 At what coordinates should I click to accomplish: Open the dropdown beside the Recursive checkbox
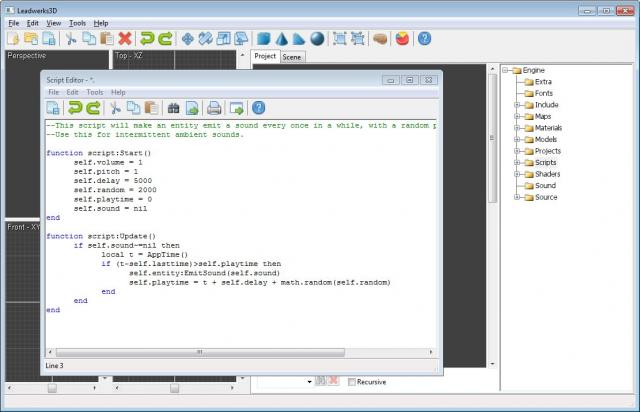coord(308,382)
